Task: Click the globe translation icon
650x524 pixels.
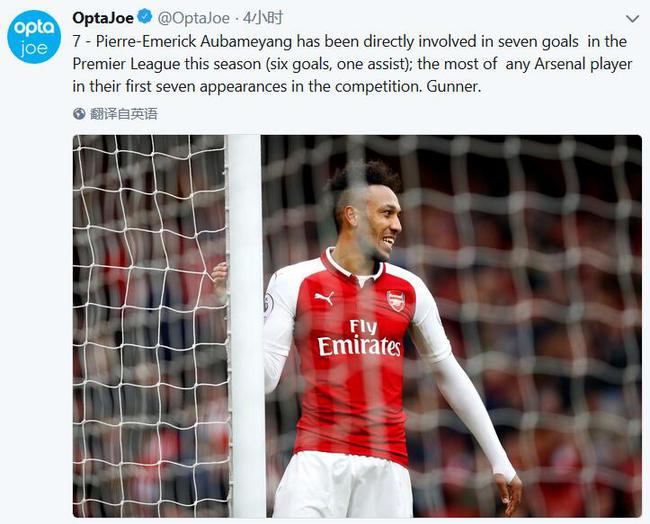Action: (79, 113)
